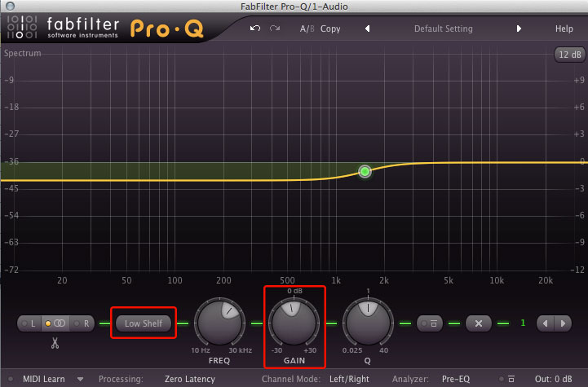Open the Low Shelf filter shape dropdown

(144, 323)
